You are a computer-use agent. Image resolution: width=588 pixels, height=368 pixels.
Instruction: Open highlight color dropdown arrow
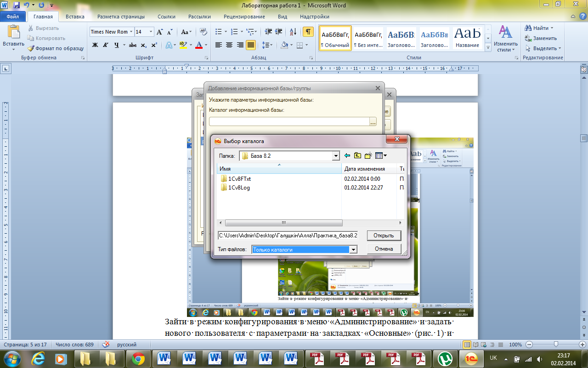tap(191, 45)
